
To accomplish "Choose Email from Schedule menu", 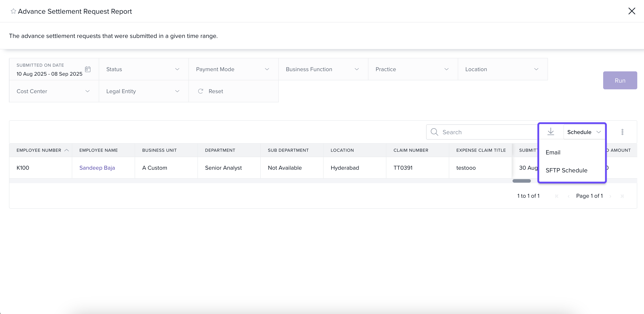I will (553, 152).
